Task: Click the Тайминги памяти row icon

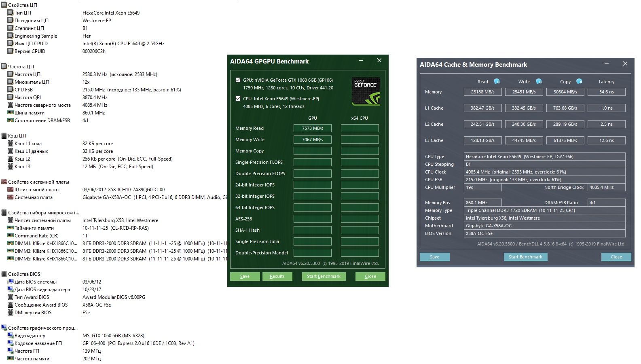Action: tap(11, 228)
